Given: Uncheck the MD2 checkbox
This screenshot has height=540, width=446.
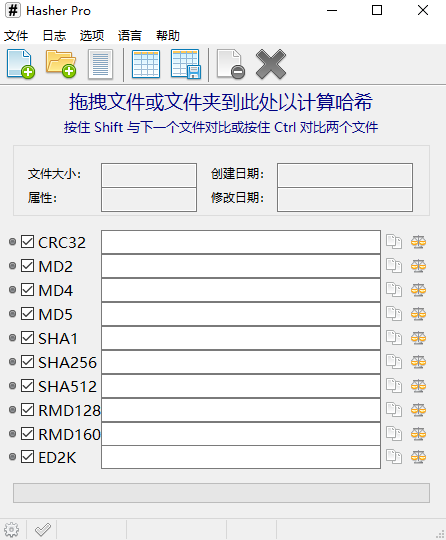Looking at the screenshot, I should click(27, 266).
